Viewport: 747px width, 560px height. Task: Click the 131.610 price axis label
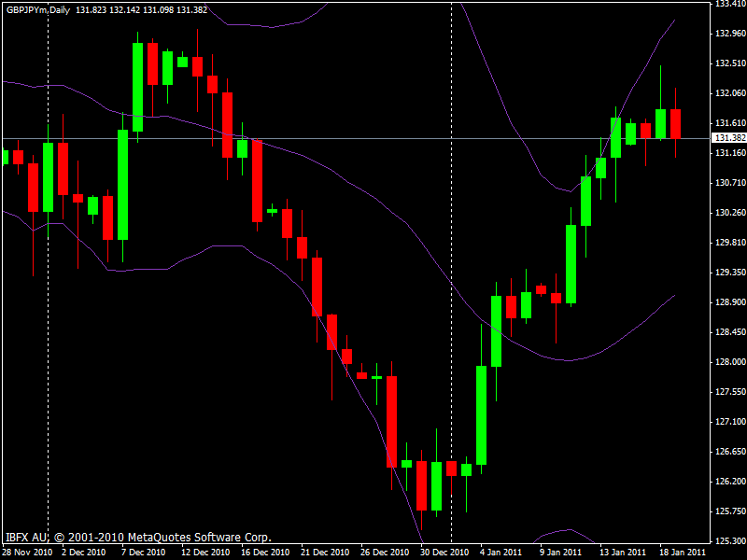click(x=730, y=123)
